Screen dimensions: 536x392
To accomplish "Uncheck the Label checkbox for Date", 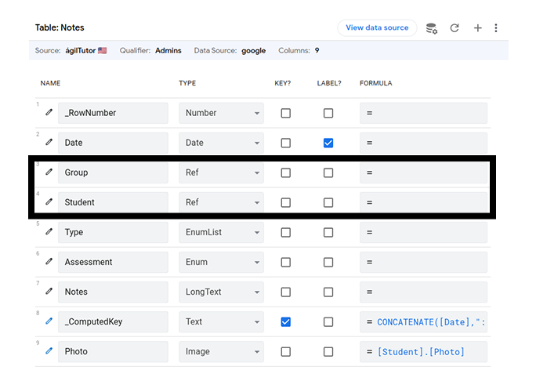I will (x=328, y=143).
